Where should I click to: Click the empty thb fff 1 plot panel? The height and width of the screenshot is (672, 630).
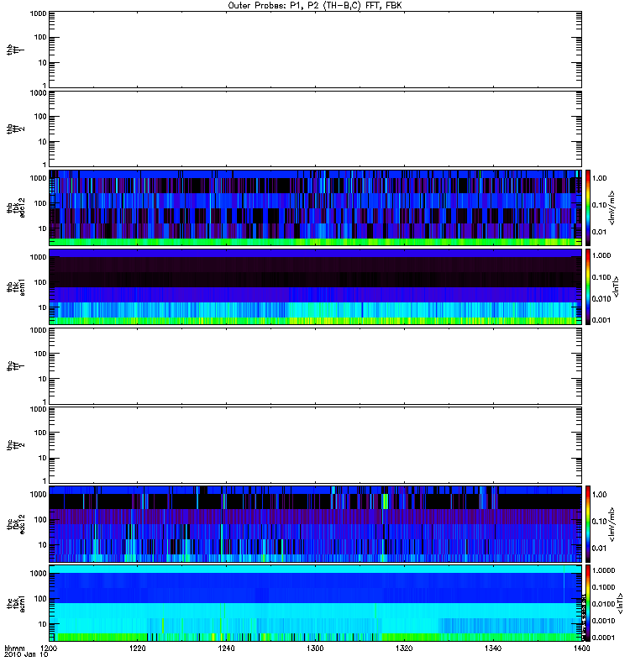tap(316, 50)
